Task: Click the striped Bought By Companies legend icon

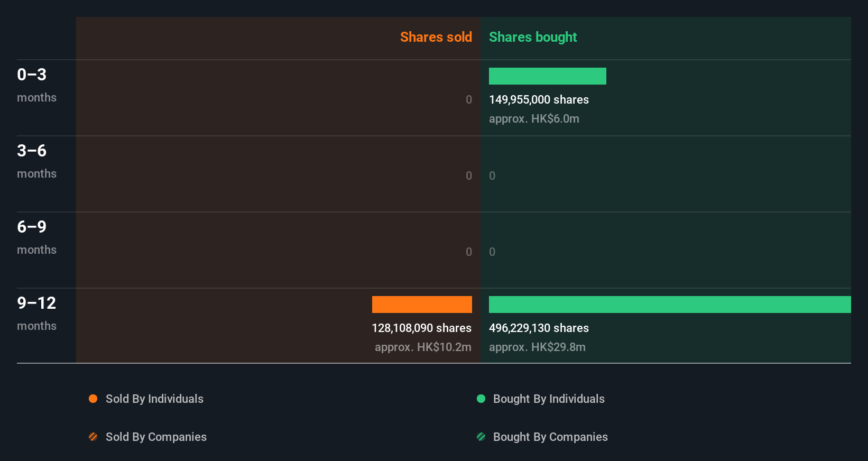Action: coord(481,437)
